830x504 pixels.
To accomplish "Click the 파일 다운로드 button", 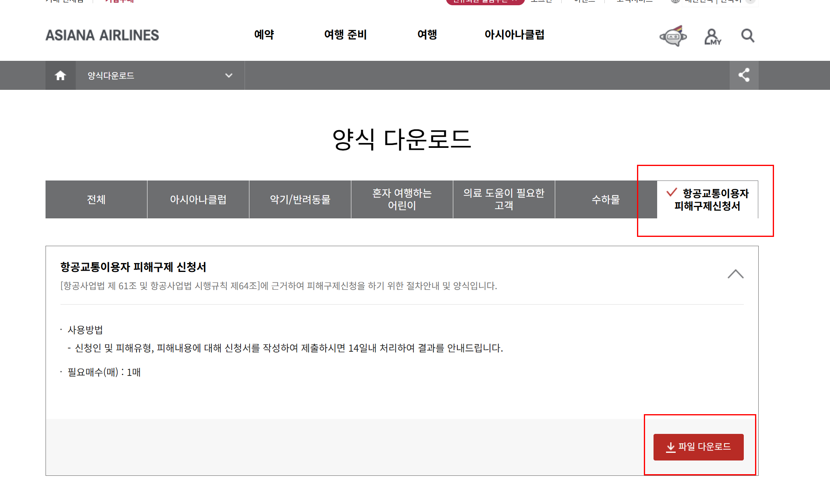I will click(x=698, y=447).
